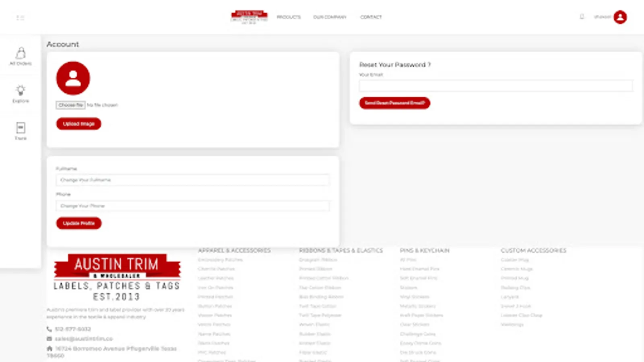Open the Iron On Patches footer link
644x362 pixels.
coord(215,288)
